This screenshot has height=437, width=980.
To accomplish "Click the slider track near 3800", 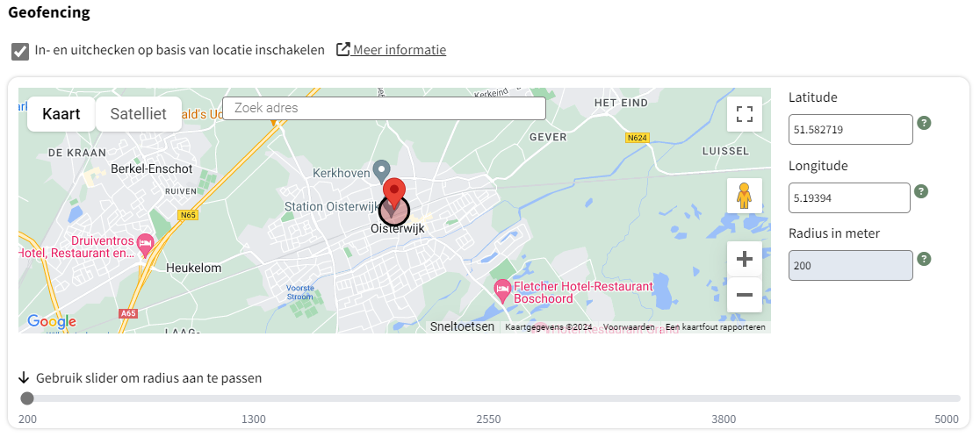I will (x=724, y=398).
